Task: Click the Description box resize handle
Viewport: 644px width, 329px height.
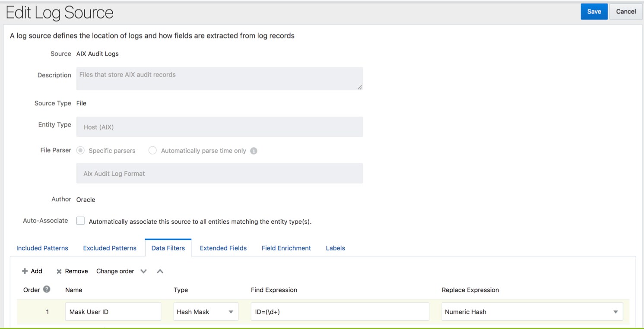Action: (359, 87)
